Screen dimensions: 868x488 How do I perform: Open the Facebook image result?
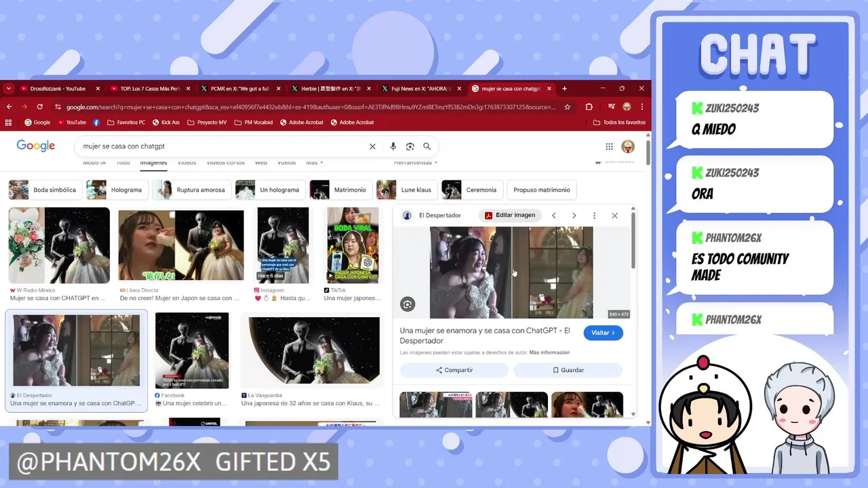[x=192, y=350]
